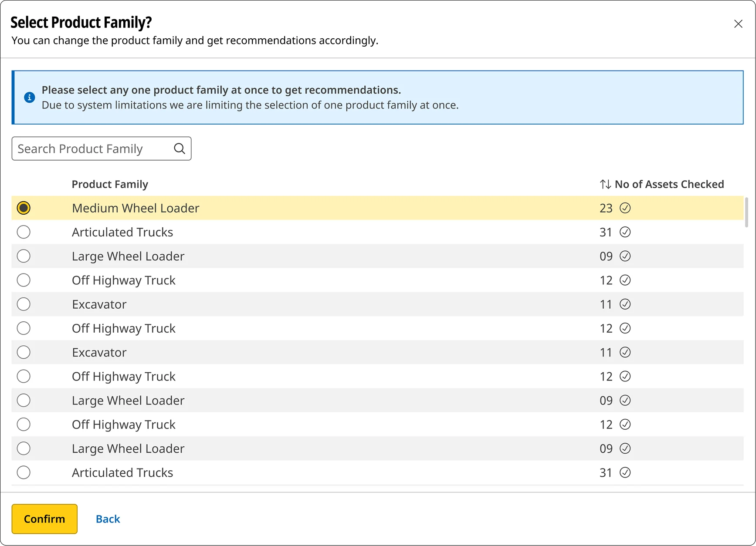
Task: Select the first Articulated Trucks radio button
Action: click(24, 232)
